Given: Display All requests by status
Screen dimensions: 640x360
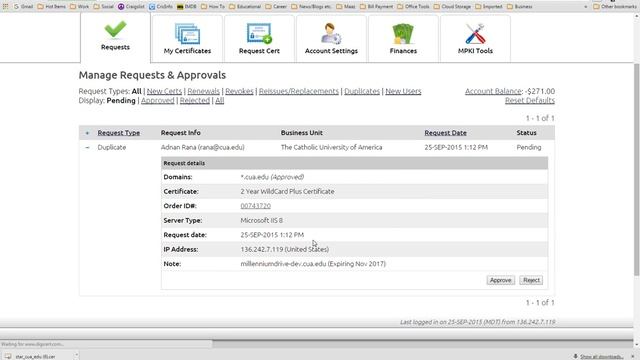Looking at the screenshot, I should 220,100.
